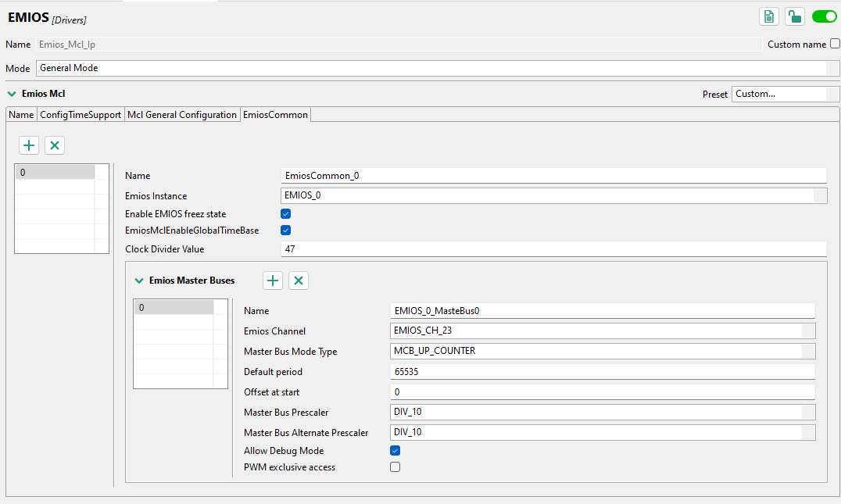Image resolution: width=841 pixels, height=504 pixels.
Task: Click the Emios_Mcl_Ip component name field
Action: tap(399, 45)
